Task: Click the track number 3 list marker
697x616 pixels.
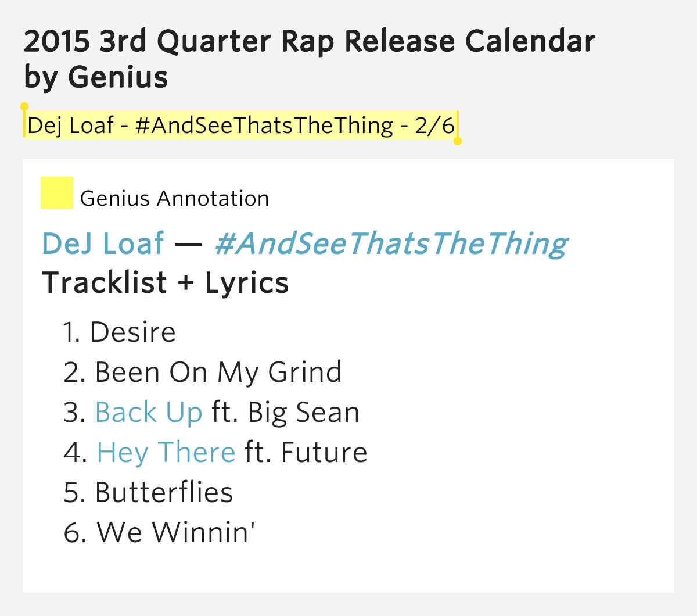Action: (x=76, y=413)
